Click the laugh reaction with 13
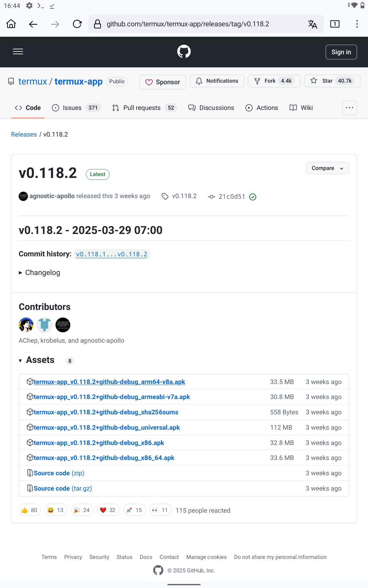The image size is (368, 588). point(56,510)
